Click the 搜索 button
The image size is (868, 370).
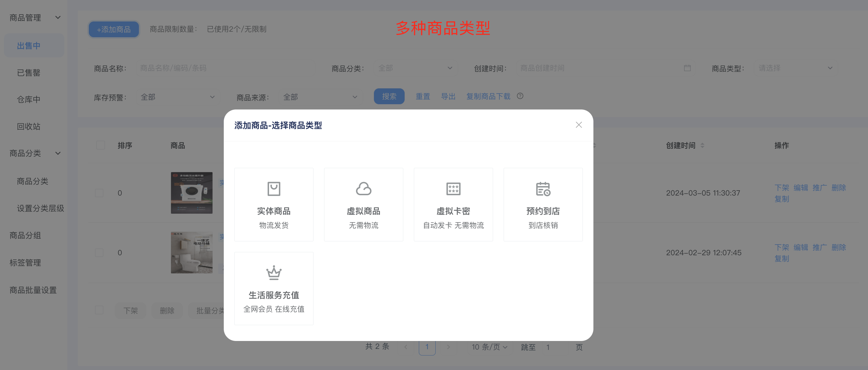tap(389, 97)
